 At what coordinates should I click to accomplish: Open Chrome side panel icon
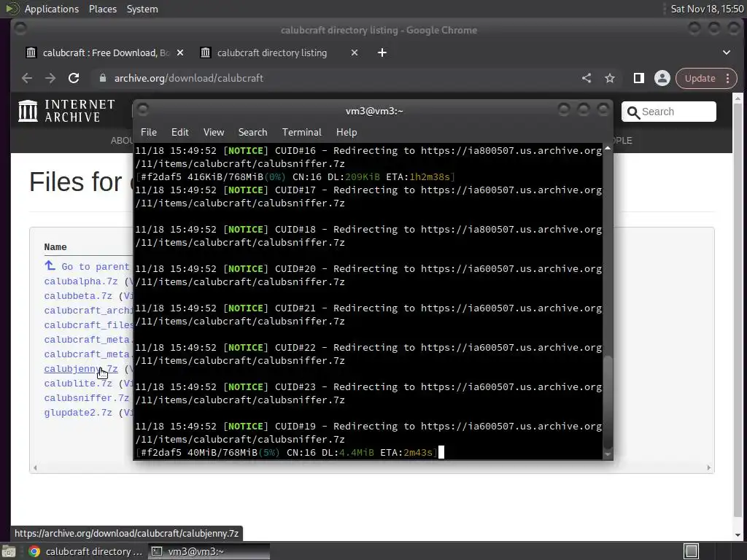coord(639,78)
